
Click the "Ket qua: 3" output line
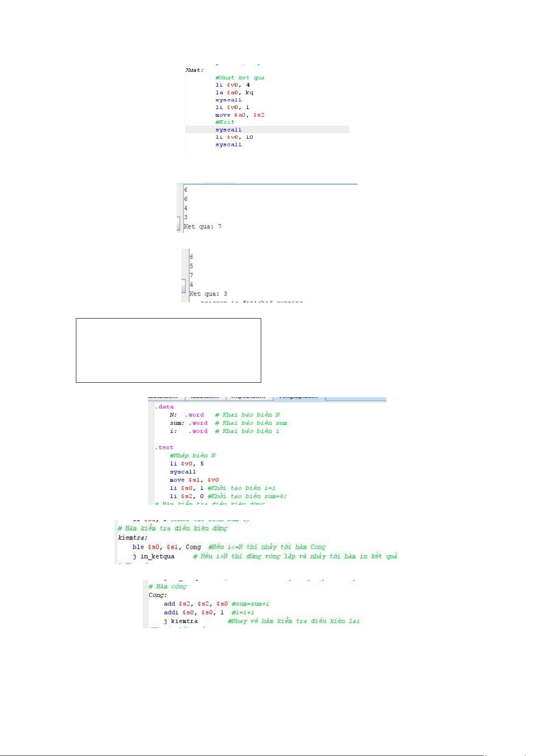208,294
